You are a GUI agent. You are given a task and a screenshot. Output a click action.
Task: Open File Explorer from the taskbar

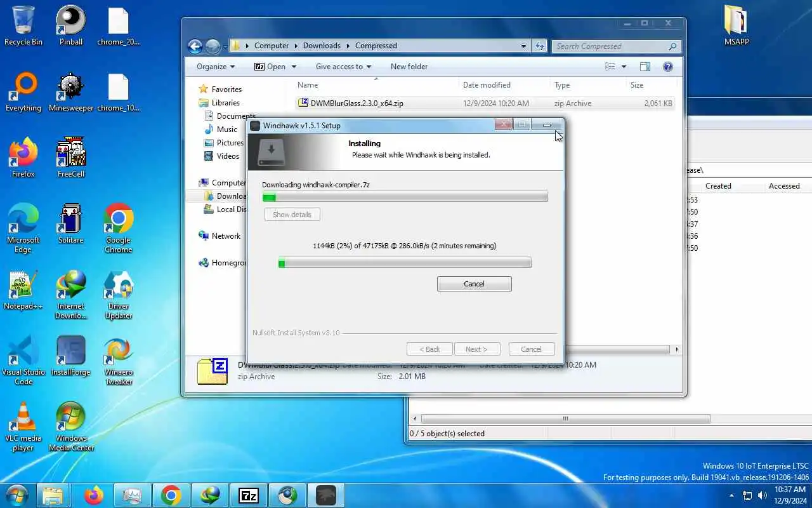(x=52, y=495)
